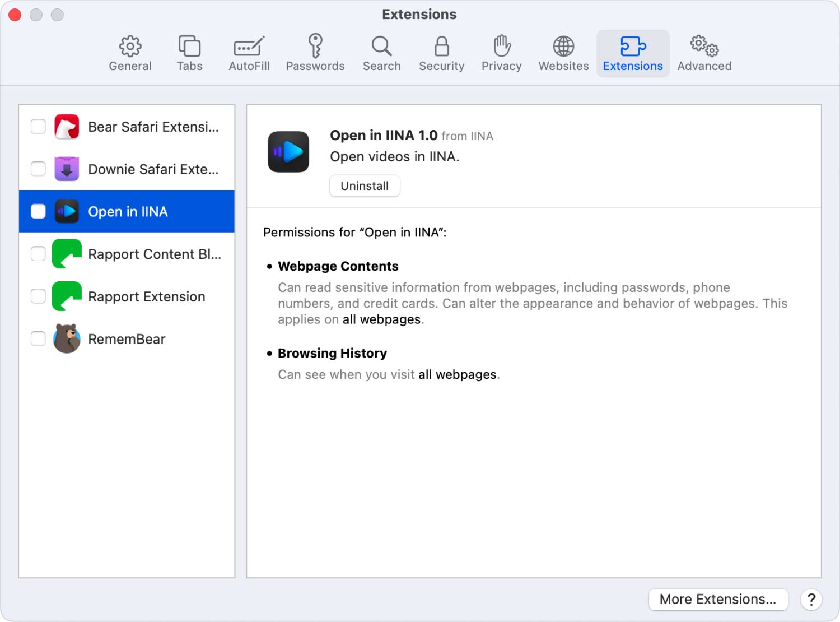Viewport: 840px width, 622px height.
Task: Open the AutoFill preferences icon
Action: tap(249, 47)
